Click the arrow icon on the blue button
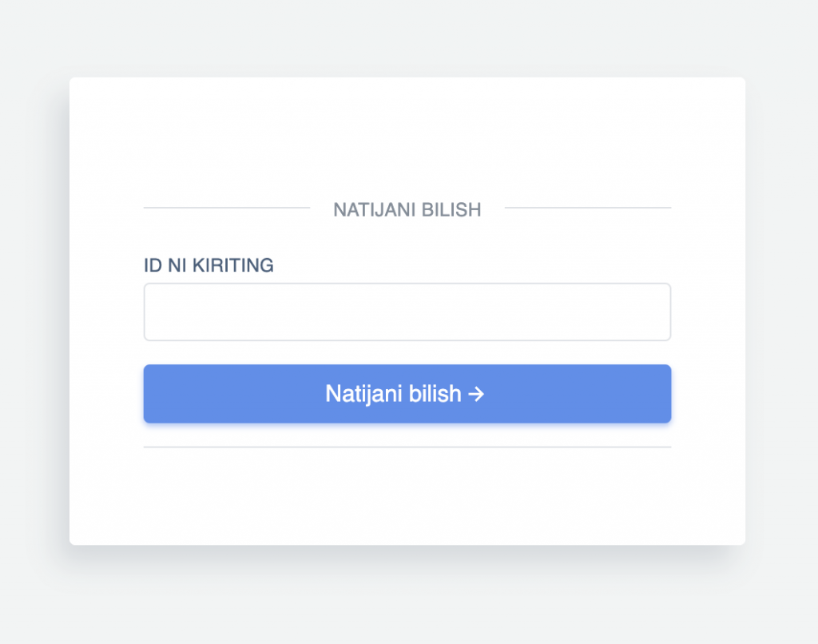The image size is (818, 644). [x=476, y=394]
